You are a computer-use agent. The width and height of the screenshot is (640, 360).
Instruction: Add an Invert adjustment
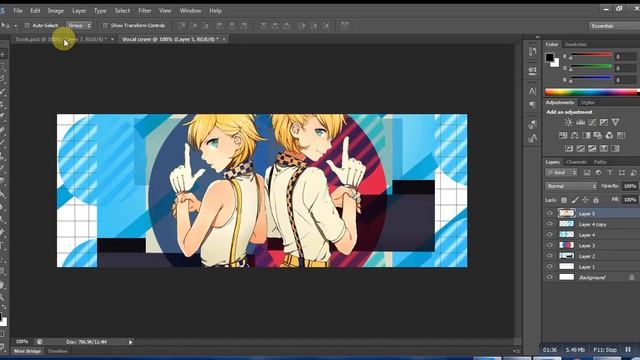tap(569, 148)
